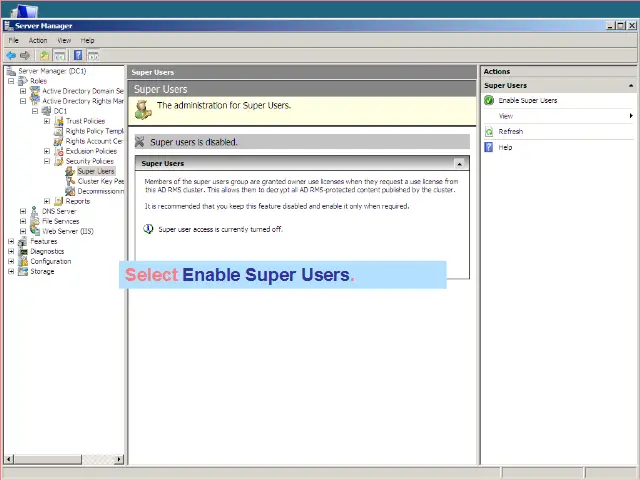This screenshot has height=480, width=640.
Task: Click the File Services role icon
Action: (x=35, y=221)
